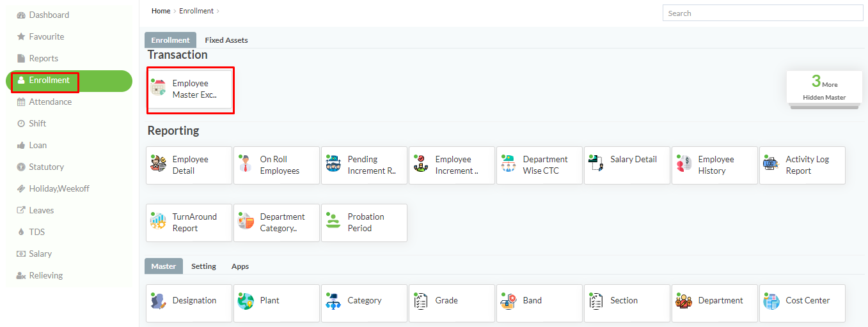Open the On Roll Employees report
868x327 pixels.
277,165
